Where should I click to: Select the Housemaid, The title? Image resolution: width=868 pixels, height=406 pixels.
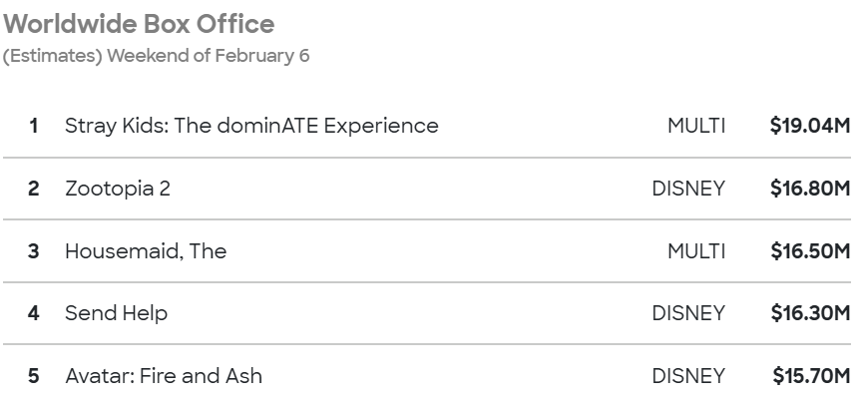146,250
